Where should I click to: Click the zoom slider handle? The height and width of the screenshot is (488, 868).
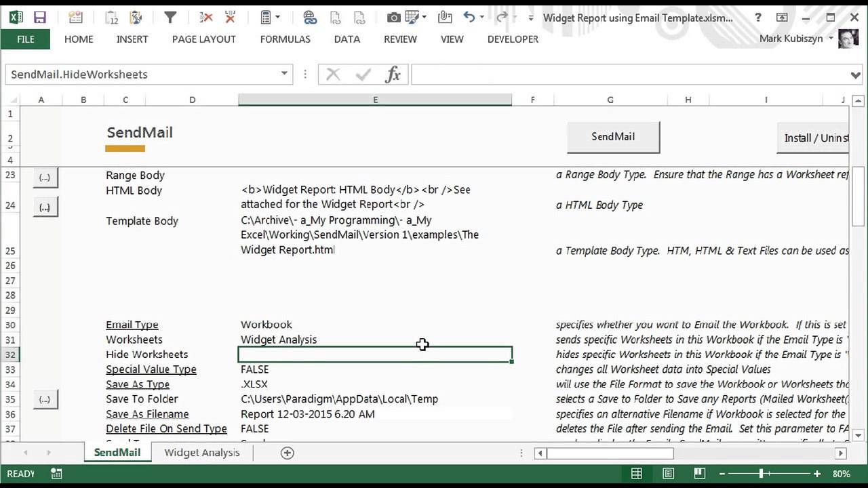coord(761,474)
